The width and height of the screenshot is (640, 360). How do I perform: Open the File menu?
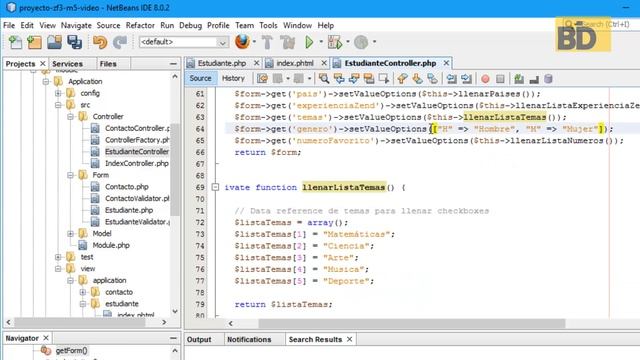[9, 25]
